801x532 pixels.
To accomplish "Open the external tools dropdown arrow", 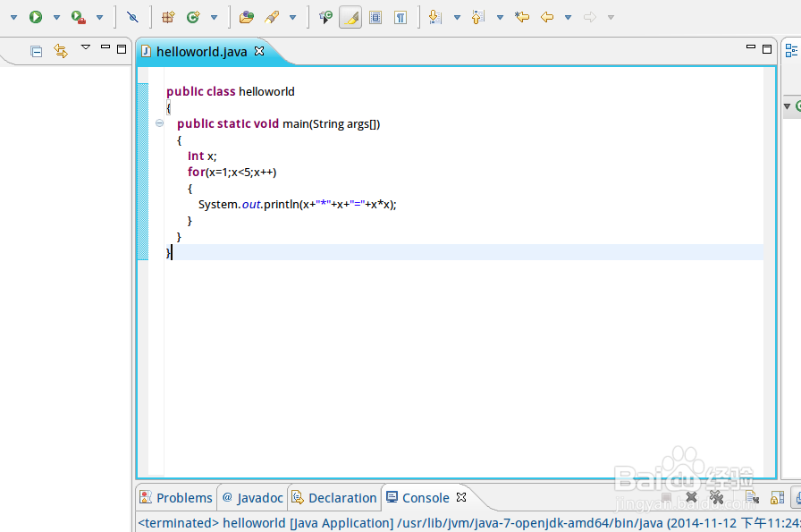I will coord(99,17).
